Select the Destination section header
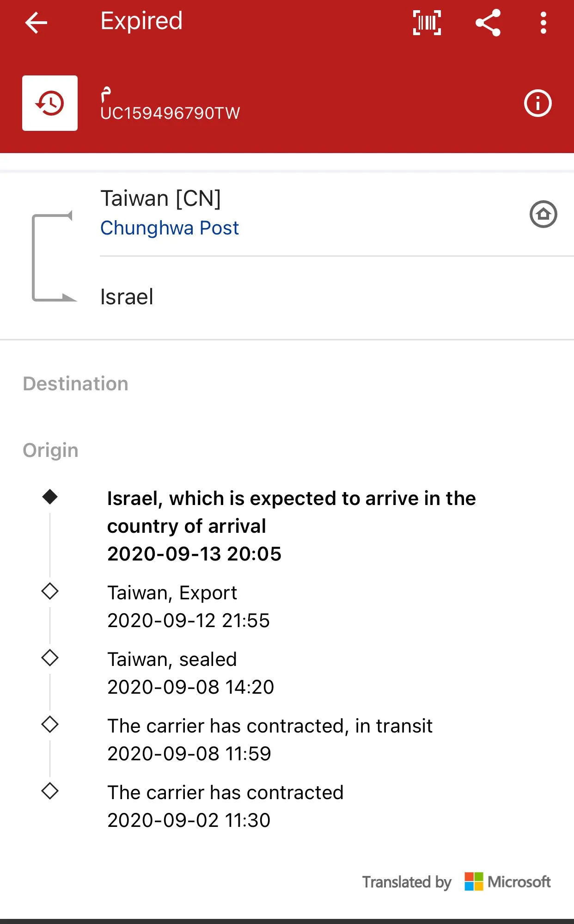574x924 pixels. 75,384
